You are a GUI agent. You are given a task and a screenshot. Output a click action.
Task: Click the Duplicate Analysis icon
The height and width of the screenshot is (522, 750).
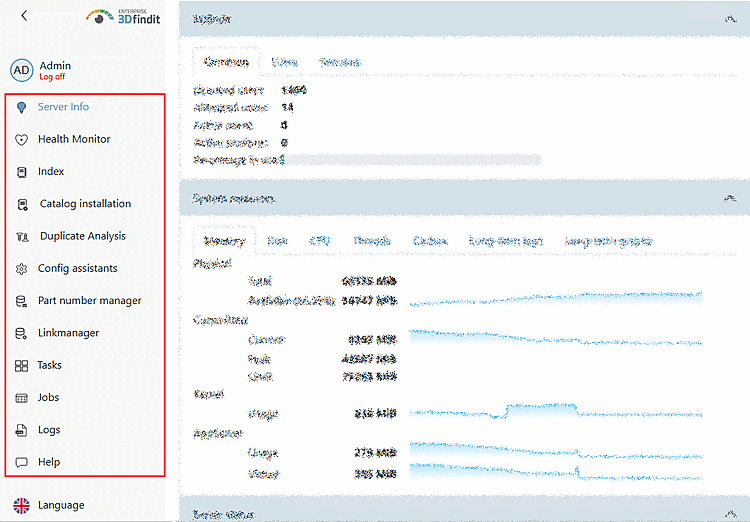tap(22, 236)
